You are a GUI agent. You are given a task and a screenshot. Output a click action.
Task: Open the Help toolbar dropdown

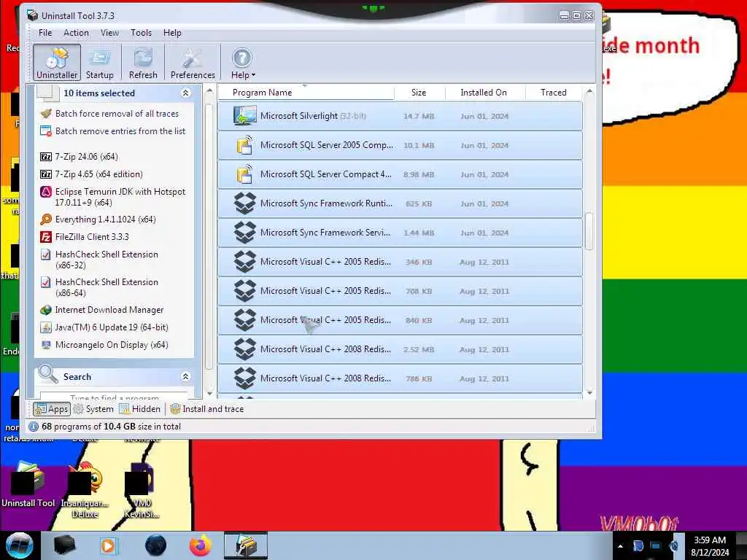(x=242, y=63)
